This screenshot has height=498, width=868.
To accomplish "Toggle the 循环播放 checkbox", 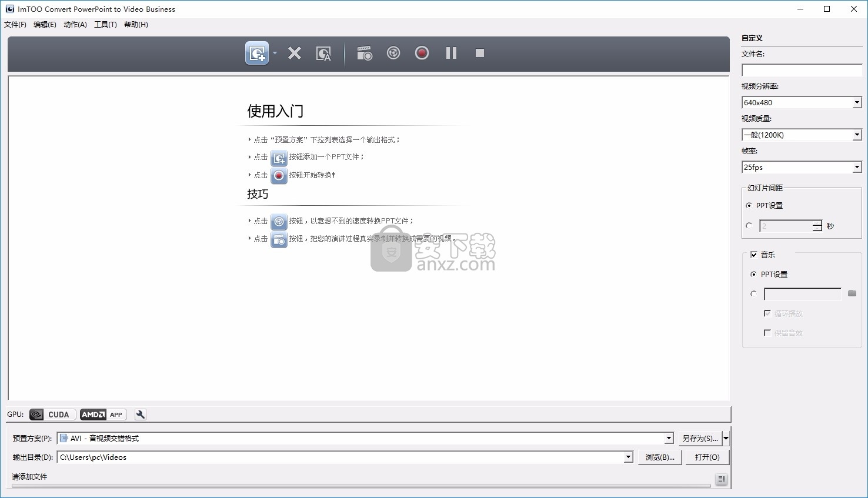I will (767, 313).
